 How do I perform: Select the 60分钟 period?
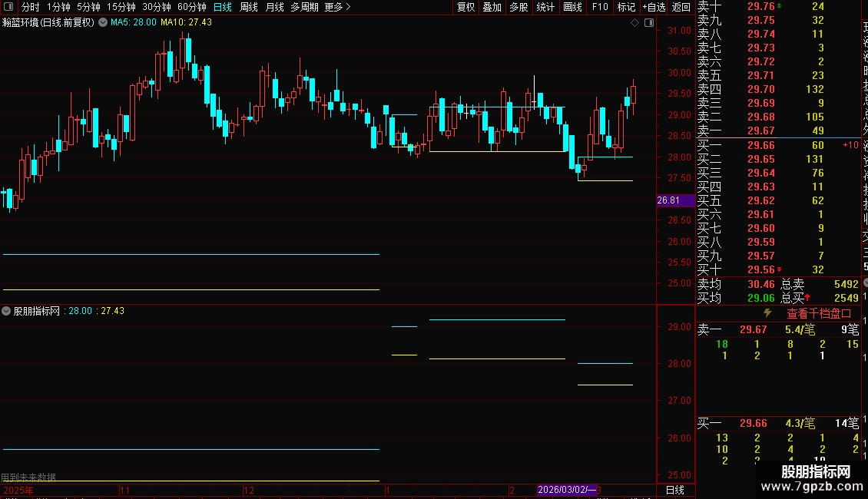(192, 7)
